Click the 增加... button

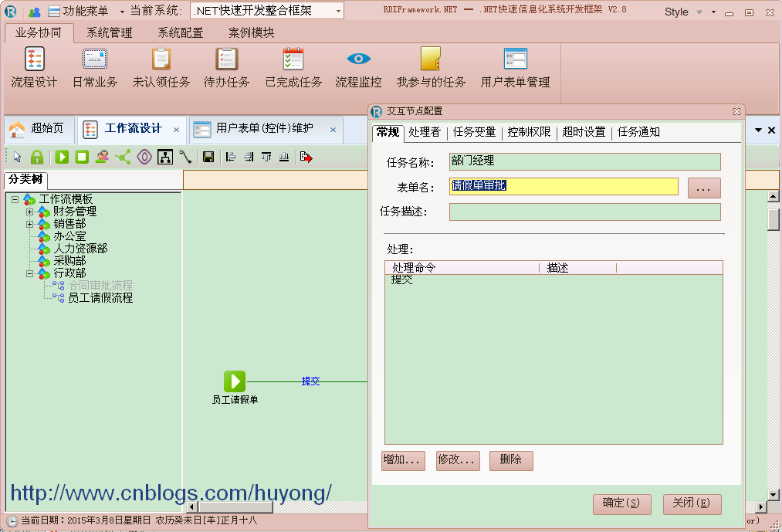click(x=403, y=460)
